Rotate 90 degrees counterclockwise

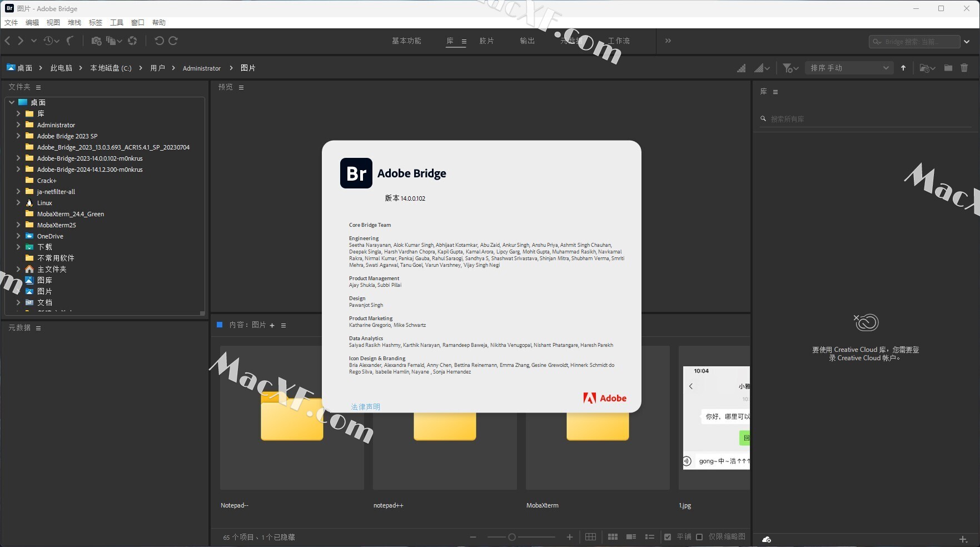159,41
